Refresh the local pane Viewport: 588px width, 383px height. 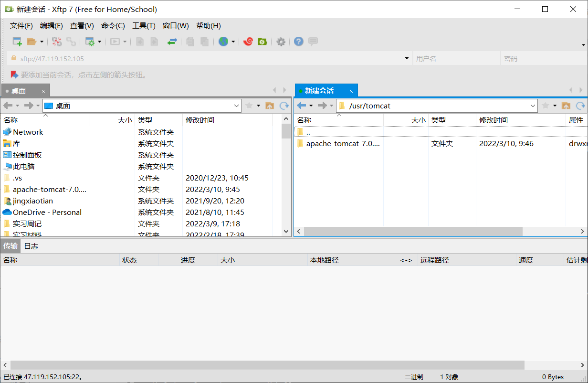tap(284, 106)
